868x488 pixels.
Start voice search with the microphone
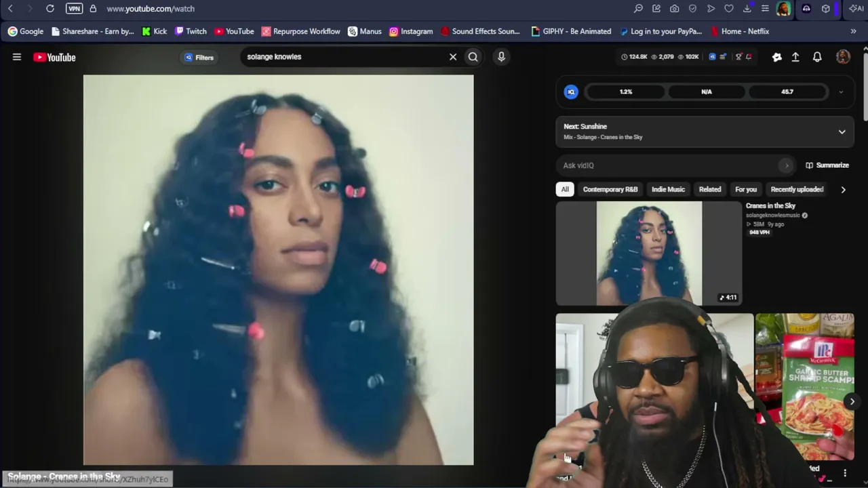pos(501,57)
